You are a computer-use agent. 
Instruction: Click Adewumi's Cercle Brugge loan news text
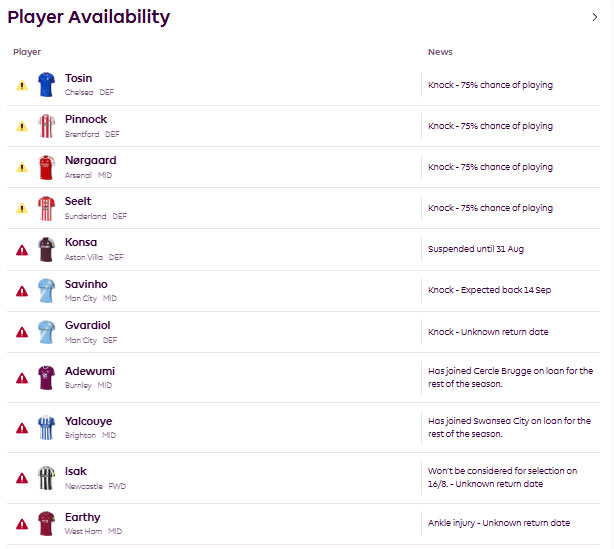point(511,377)
